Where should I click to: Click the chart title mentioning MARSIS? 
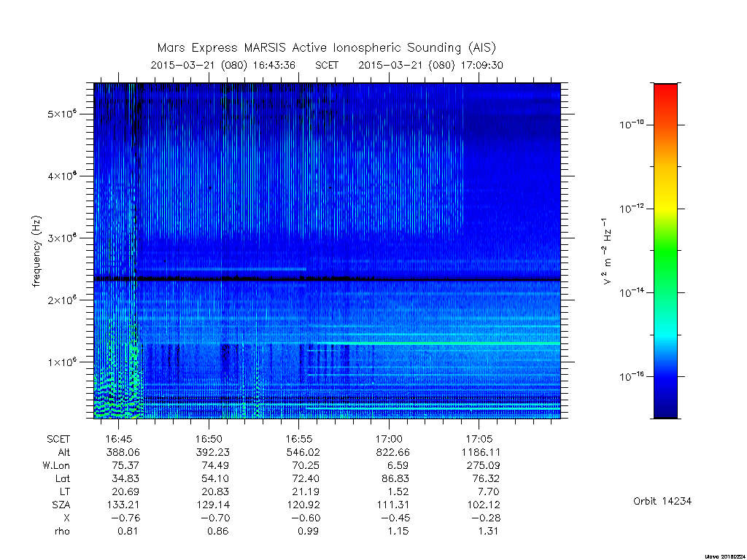click(x=326, y=48)
